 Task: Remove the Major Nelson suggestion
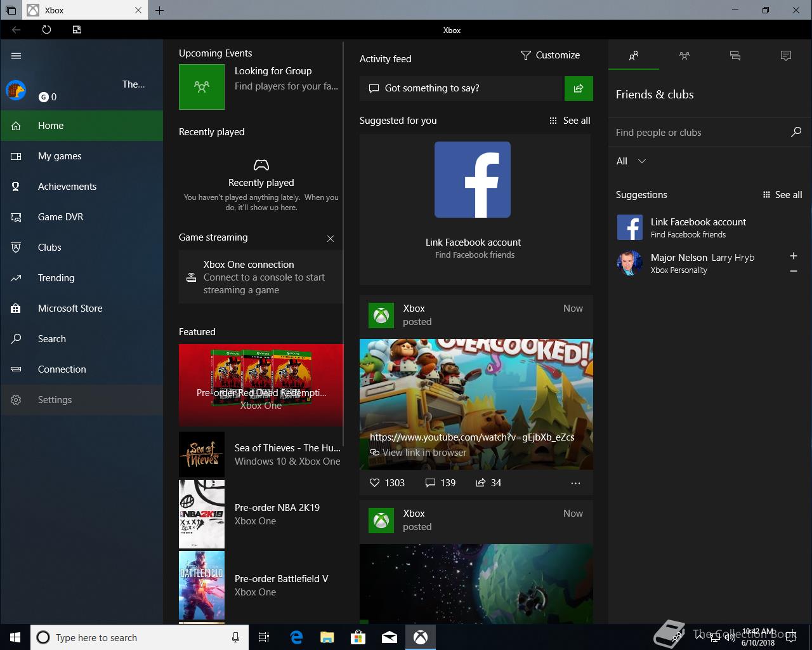[x=793, y=271]
